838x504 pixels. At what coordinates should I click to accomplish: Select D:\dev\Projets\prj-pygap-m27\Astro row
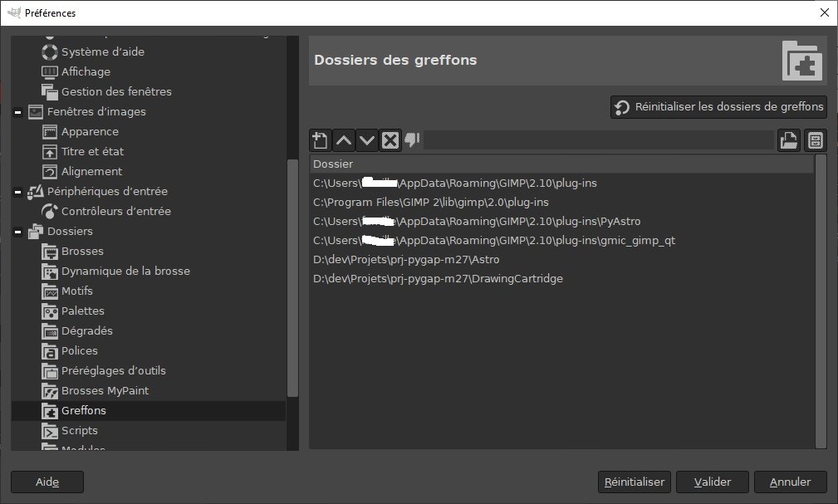(561, 260)
